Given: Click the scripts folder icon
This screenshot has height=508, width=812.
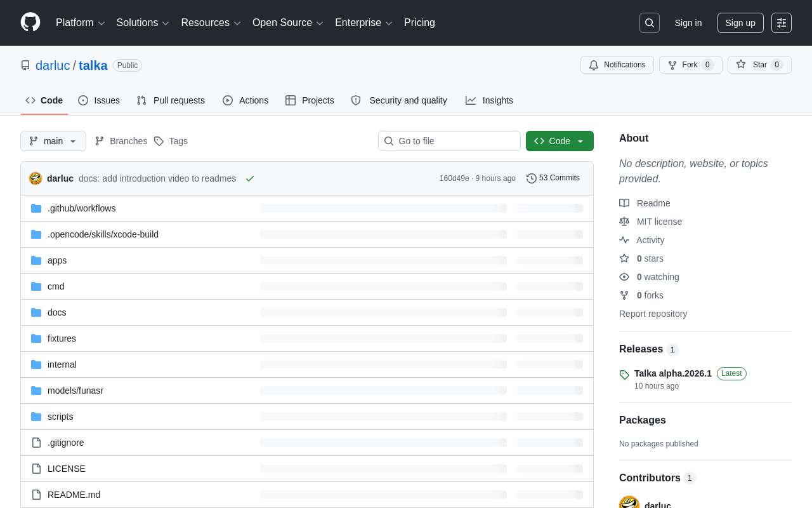Looking at the screenshot, I should (x=36, y=417).
